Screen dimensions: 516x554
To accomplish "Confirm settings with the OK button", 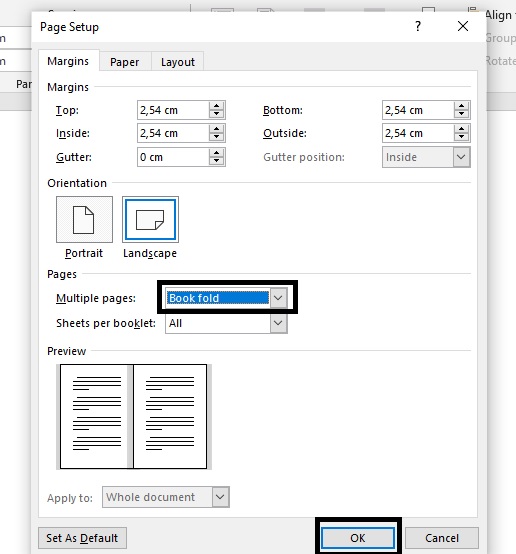I will tap(358, 538).
